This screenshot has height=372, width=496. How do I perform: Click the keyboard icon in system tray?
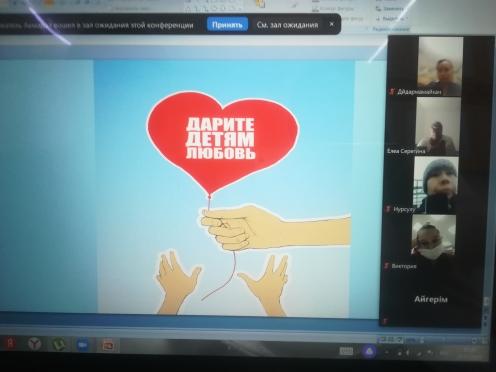point(346,351)
